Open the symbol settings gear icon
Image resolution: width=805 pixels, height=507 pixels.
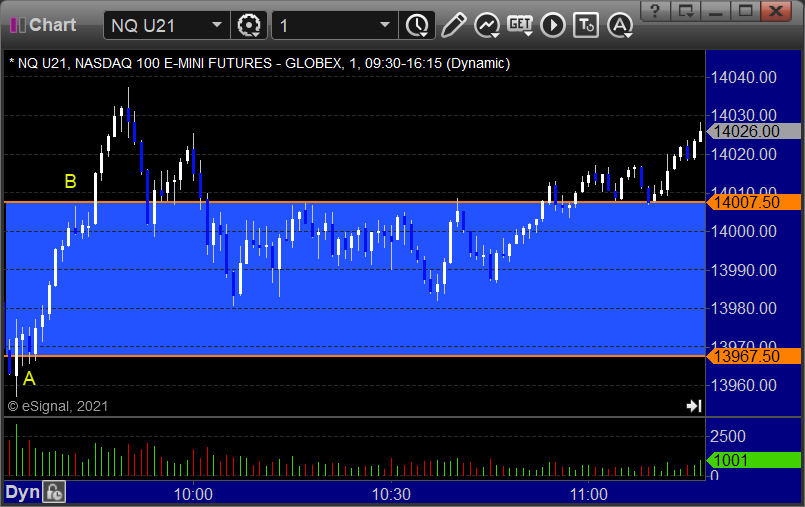point(249,25)
